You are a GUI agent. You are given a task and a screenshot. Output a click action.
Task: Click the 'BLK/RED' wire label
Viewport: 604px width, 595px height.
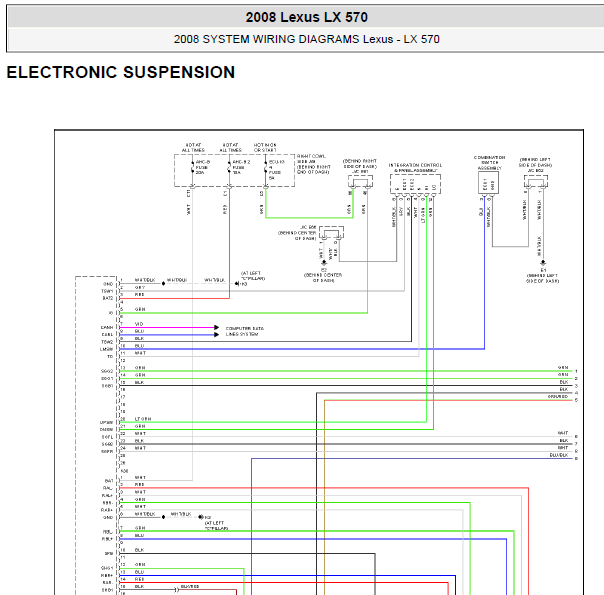(190, 587)
